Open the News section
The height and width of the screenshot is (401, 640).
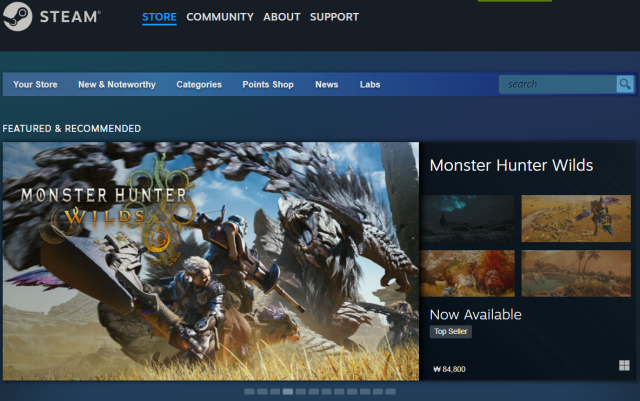(x=327, y=85)
